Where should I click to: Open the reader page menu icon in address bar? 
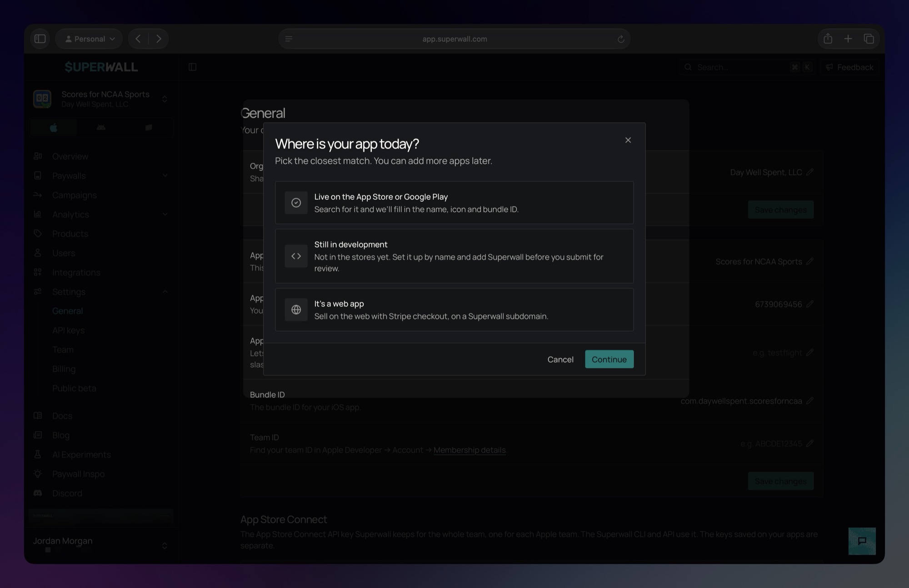click(289, 39)
